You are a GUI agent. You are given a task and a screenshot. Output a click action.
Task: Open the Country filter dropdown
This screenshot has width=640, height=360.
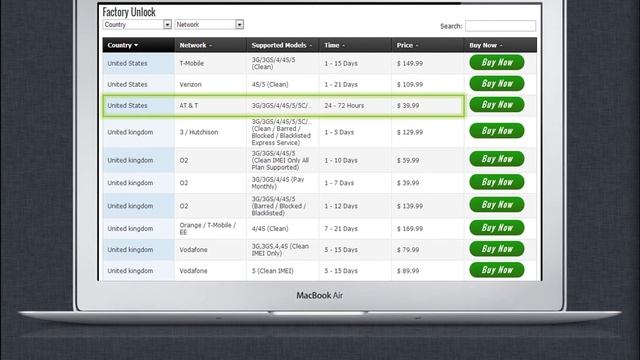pyautogui.click(x=137, y=24)
